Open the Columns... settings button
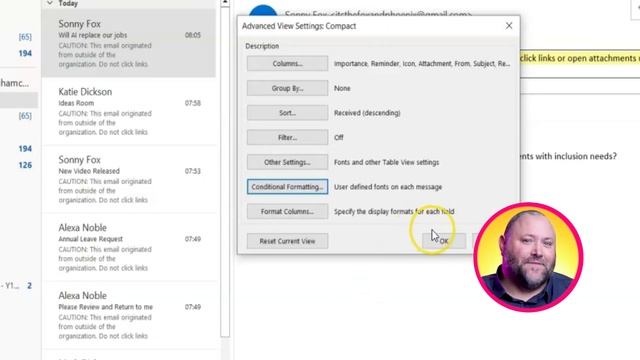Screen dimensions: 640x360 click(287, 64)
